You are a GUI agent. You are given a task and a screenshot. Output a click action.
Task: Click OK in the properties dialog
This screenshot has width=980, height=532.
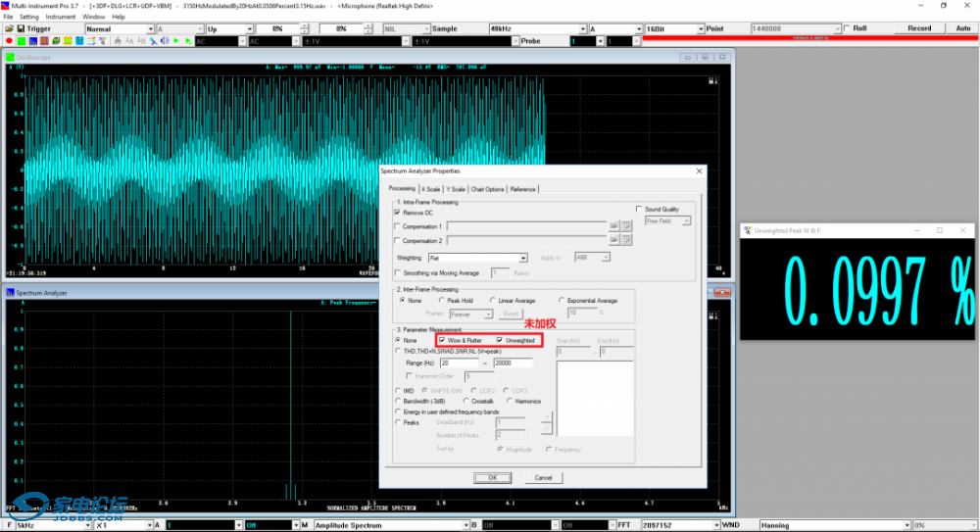pos(493,477)
